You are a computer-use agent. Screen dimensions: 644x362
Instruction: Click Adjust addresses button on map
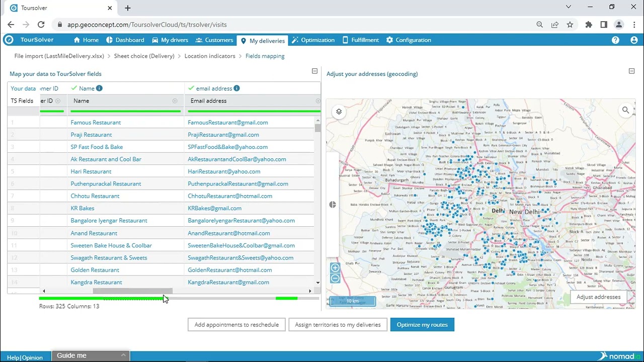tap(598, 297)
